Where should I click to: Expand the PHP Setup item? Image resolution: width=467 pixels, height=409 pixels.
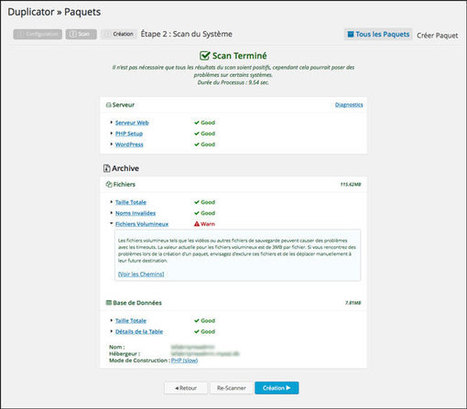(x=129, y=134)
